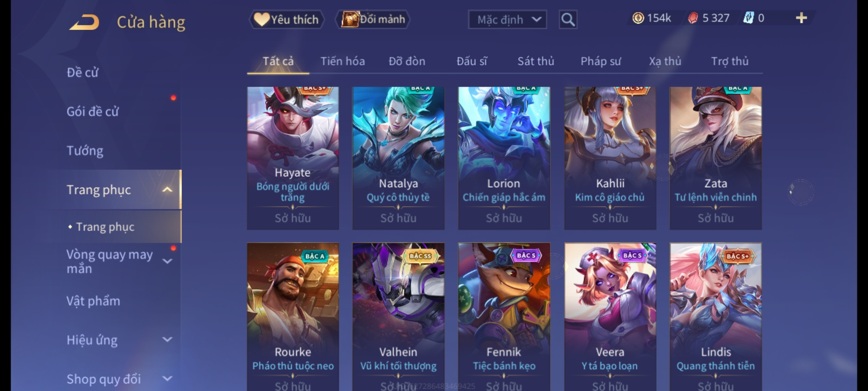Switch to the Sát thủ tab

point(536,61)
